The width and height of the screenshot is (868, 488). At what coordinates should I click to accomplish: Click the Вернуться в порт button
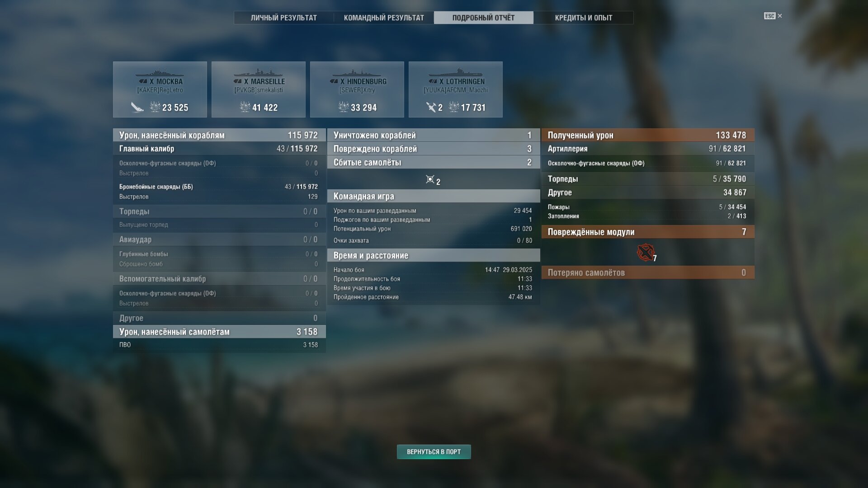(x=434, y=452)
